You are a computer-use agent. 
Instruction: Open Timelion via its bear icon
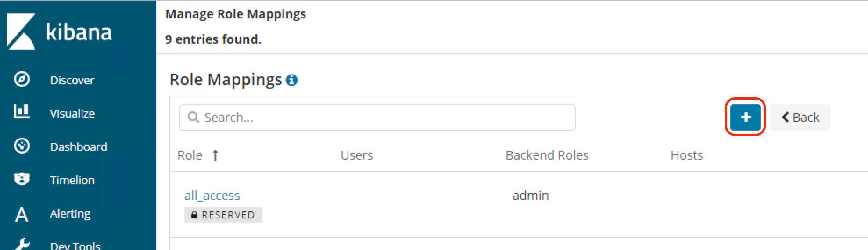pyautogui.click(x=22, y=179)
